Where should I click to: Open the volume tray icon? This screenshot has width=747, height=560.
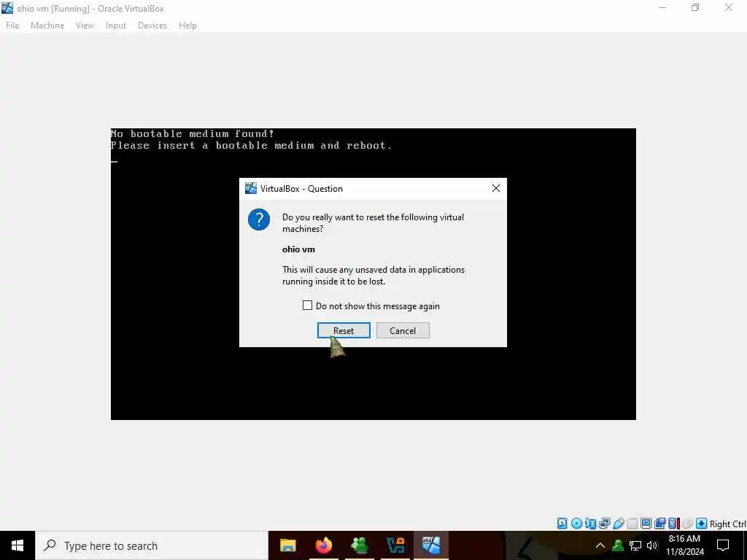click(652, 545)
